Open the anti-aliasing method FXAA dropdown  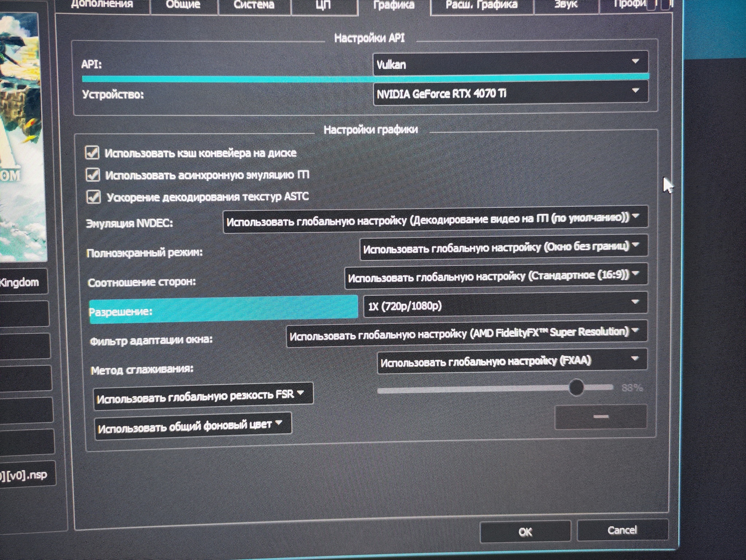click(x=511, y=361)
